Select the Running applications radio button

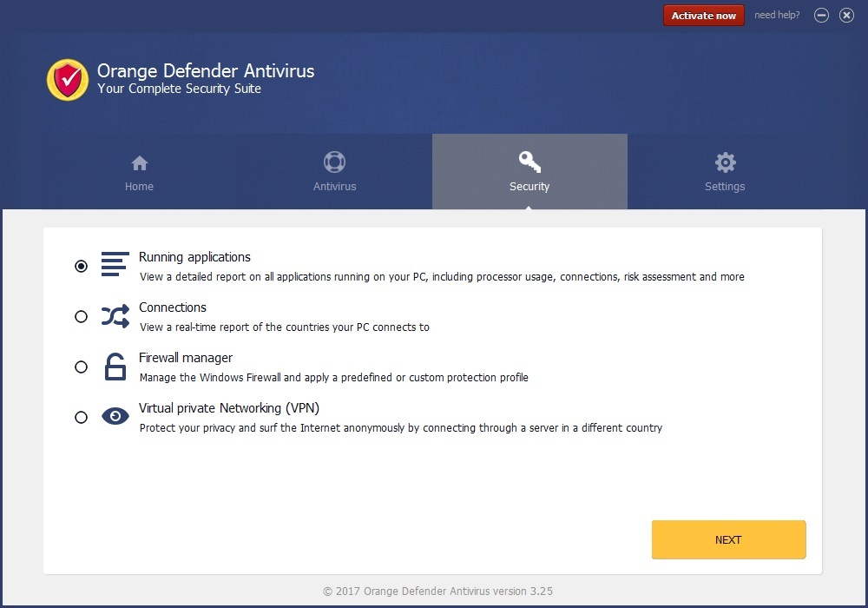point(81,267)
